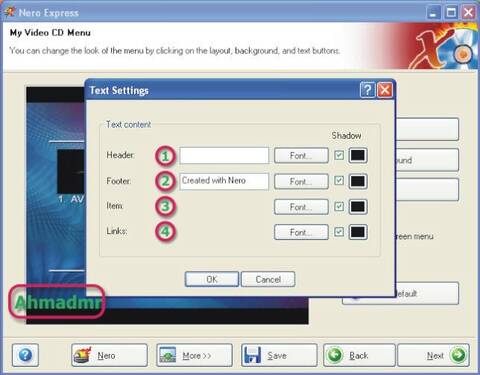Click the blue help icon in Nero Express

25,355
